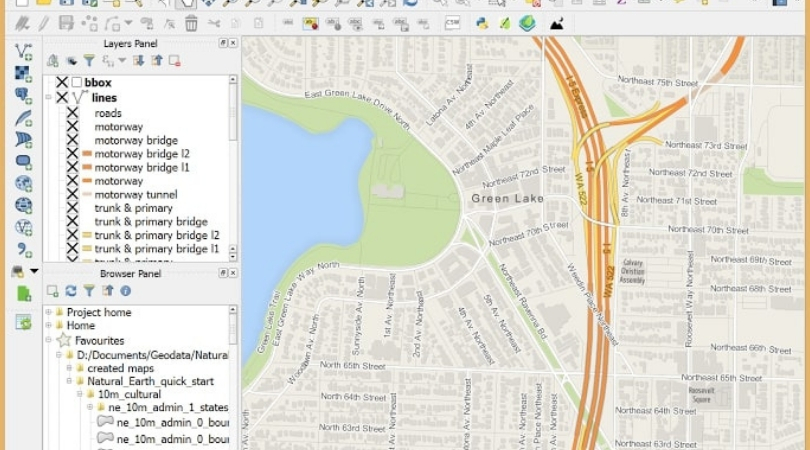Click the green layered globe plugin icon

[x=527, y=24]
